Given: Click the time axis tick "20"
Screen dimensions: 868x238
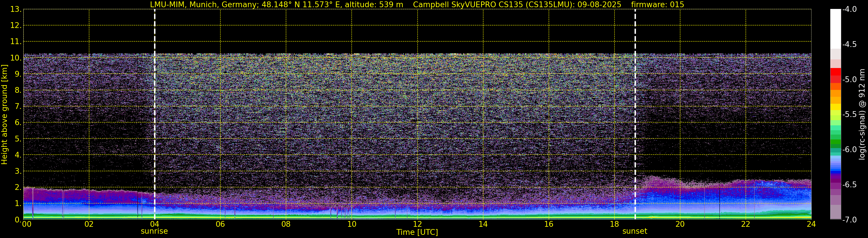Looking at the screenshot, I should (680, 224).
